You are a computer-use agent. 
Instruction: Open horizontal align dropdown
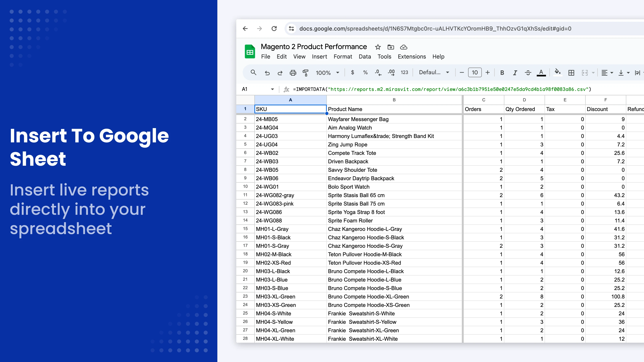pyautogui.click(x=607, y=73)
